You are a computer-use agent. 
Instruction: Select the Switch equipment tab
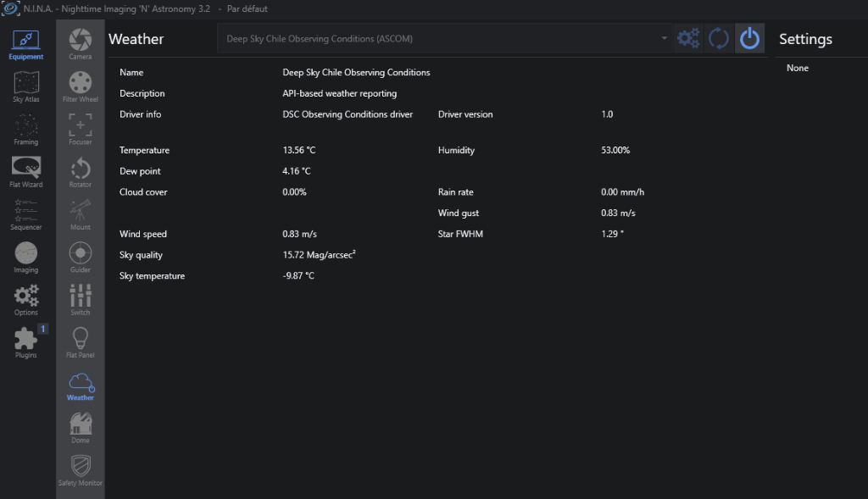(81, 300)
